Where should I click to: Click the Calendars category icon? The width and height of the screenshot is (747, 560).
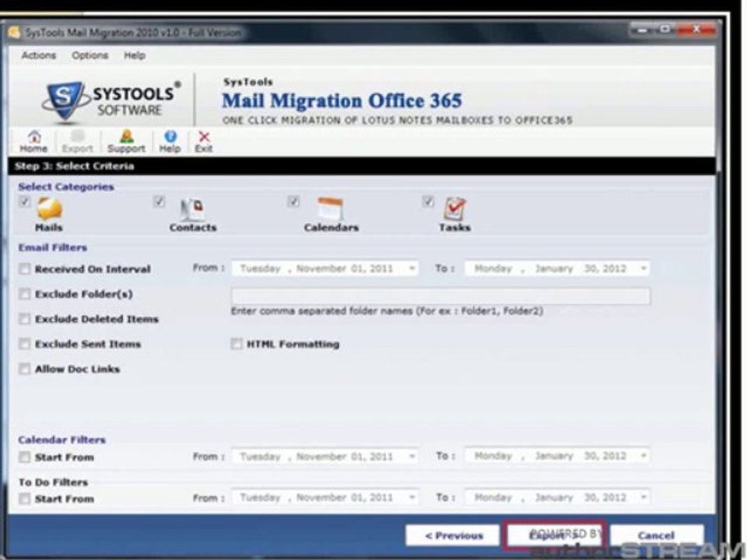click(330, 208)
